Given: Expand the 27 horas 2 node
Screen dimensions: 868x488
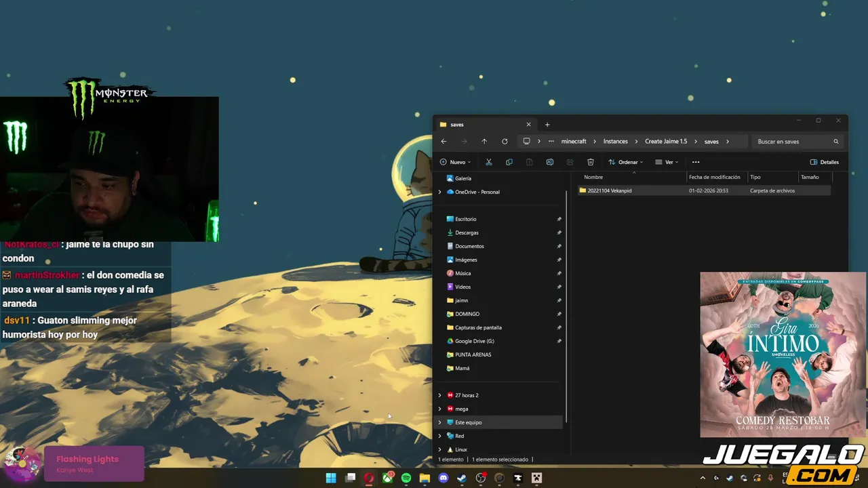Looking at the screenshot, I should click(x=439, y=395).
